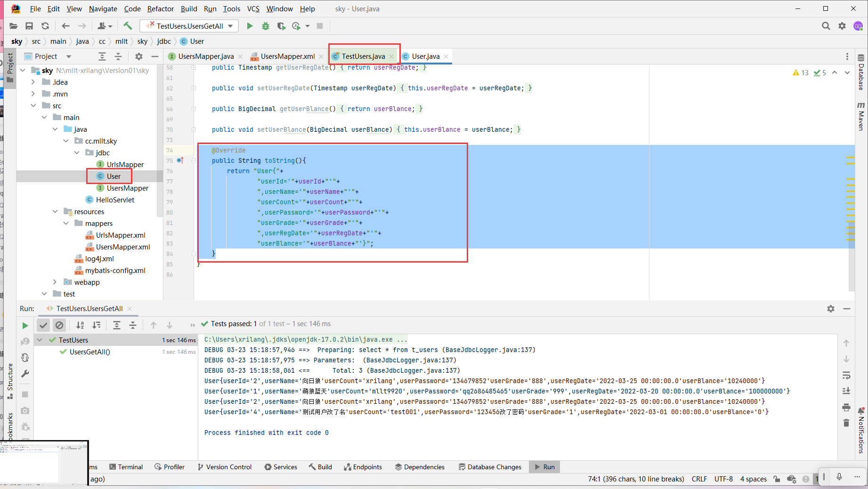This screenshot has width=868, height=489.
Task: Click the Save All toolbar icon
Action: coord(29,26)
